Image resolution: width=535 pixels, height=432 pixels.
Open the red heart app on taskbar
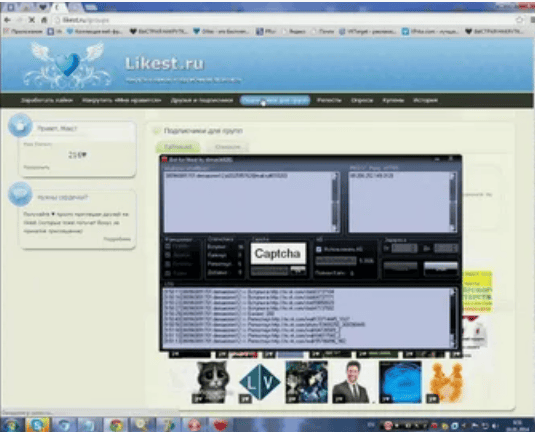(221, 425)
